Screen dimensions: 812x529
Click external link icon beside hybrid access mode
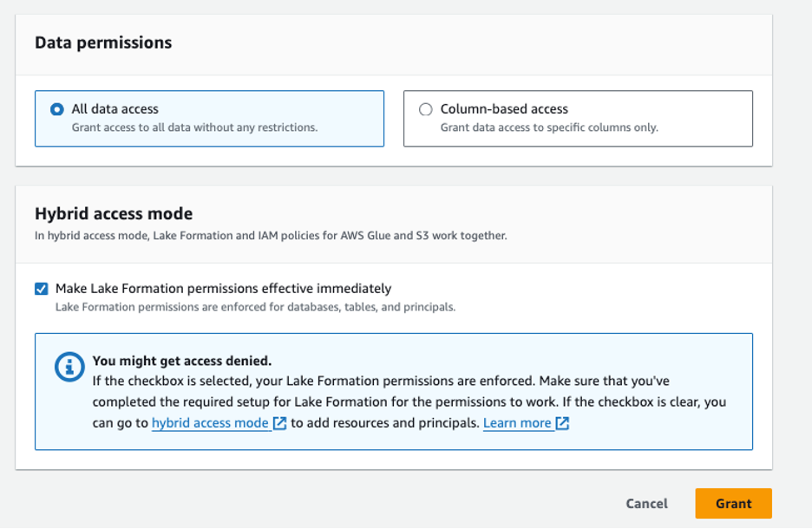(x=279, y=423)
